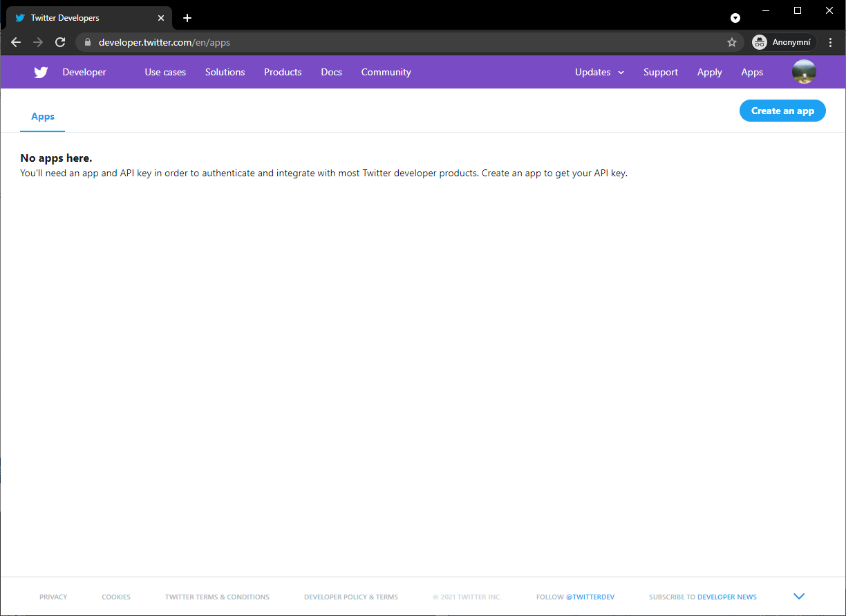The width and height of the screenshot is (846, 616).
Task: Bookmark this page with the star icon
Action: (x=732, y=42)
